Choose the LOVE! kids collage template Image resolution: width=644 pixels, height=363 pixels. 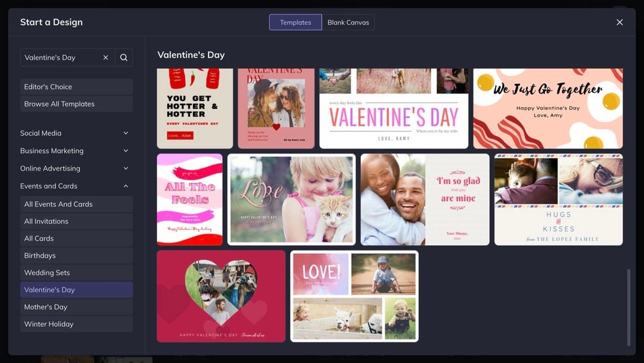point(355,296)
